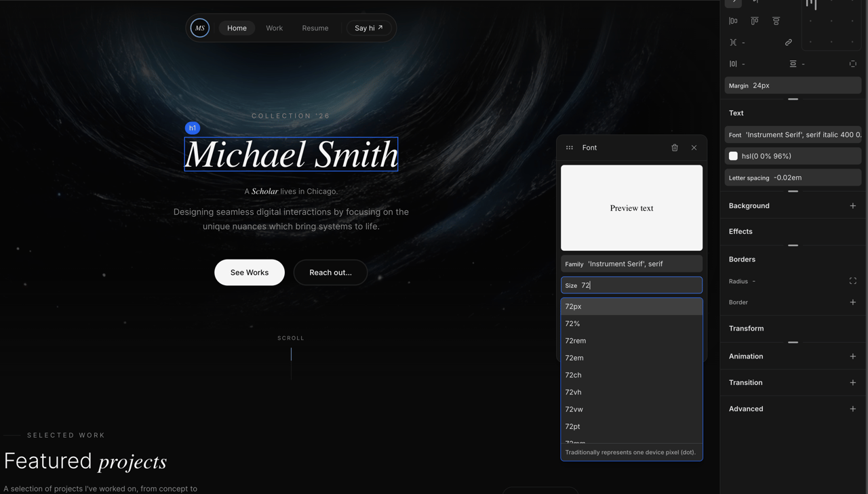The width and height of the screenshot is (868, 494).
Task: Click the Transition section label
Action: 745,383
